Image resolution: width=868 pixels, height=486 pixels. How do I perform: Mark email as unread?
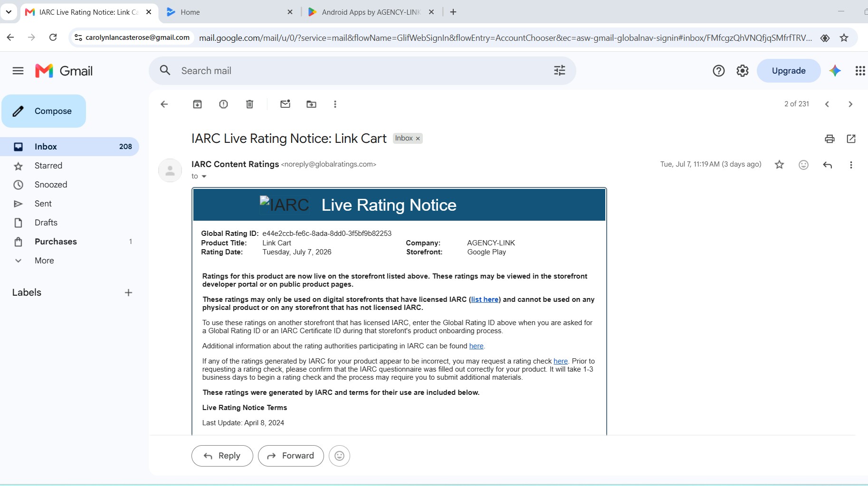click(x=285, y=104)
